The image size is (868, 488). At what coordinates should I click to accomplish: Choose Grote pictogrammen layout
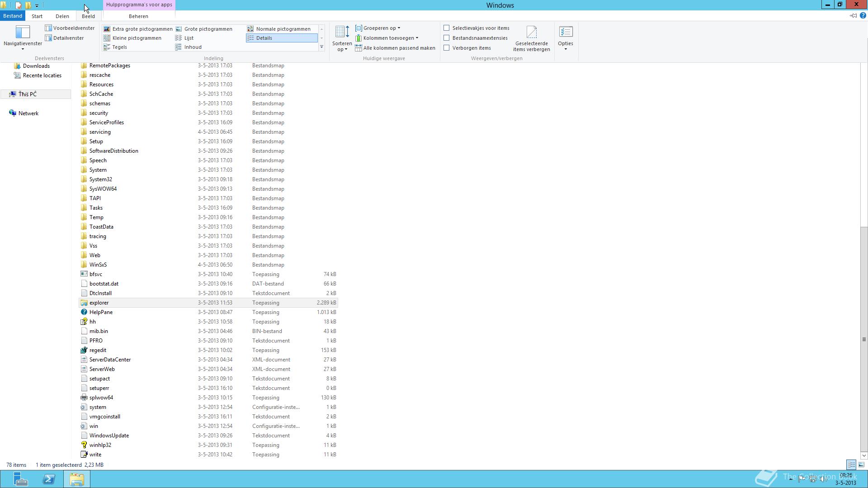click(204, 29)
